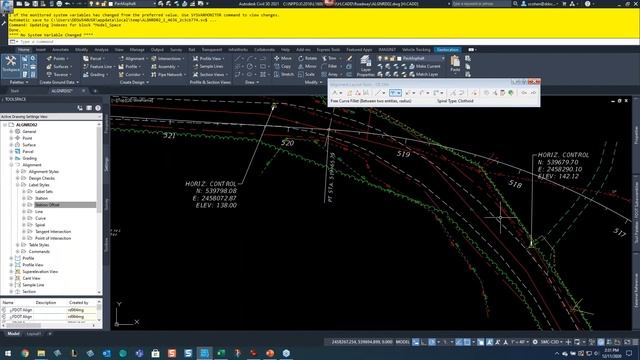Image resolution: width=640 pixels, height=360 pixels.
Task: Open the notification center in system tray
Action: (629, 353)
